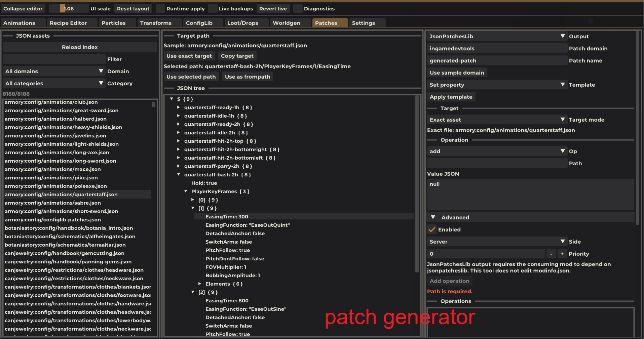Screen dimensions: 644x339
Task: Collapse the PlayerKeyFrames node
Action: pos(186,192)
